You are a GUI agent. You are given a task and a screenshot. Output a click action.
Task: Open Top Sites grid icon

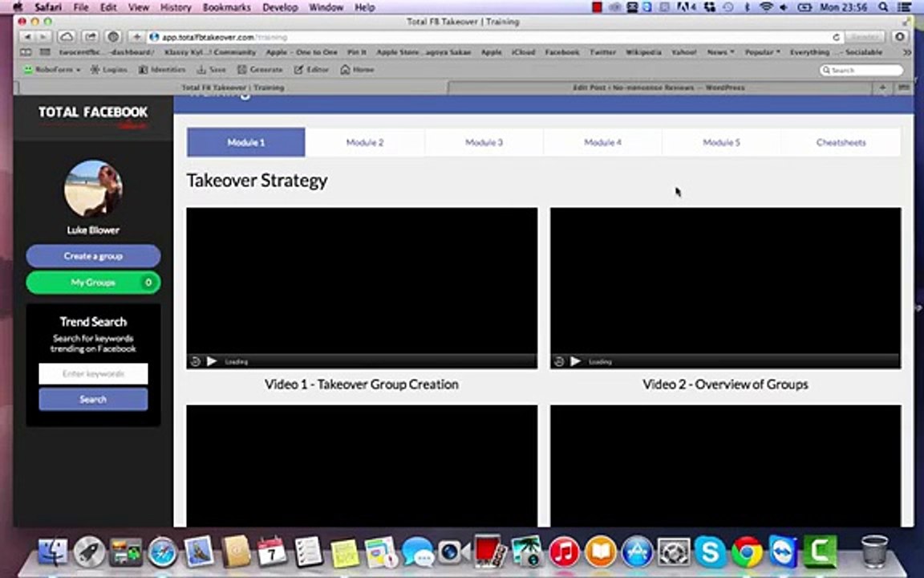(x=45, y=52)
